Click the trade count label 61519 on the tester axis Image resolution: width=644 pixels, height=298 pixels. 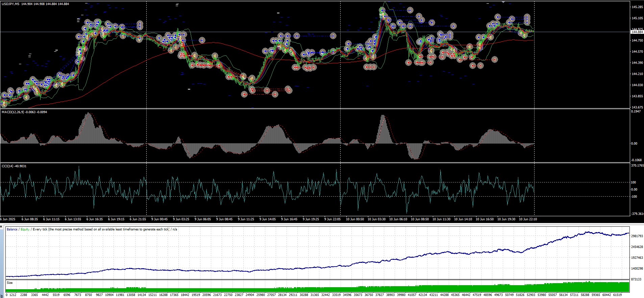pos(617,295)
